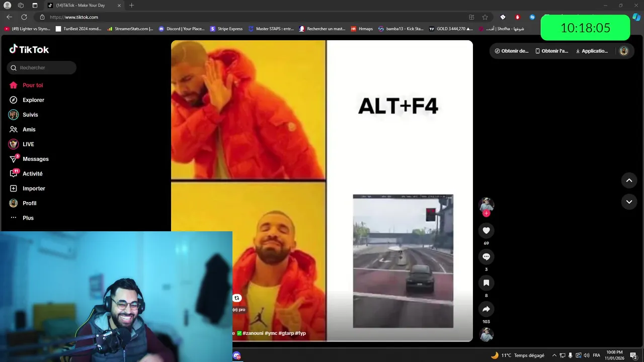Click Obtenir l'a... app button
Screen dimensions: 644x362
tap(551, 51)
